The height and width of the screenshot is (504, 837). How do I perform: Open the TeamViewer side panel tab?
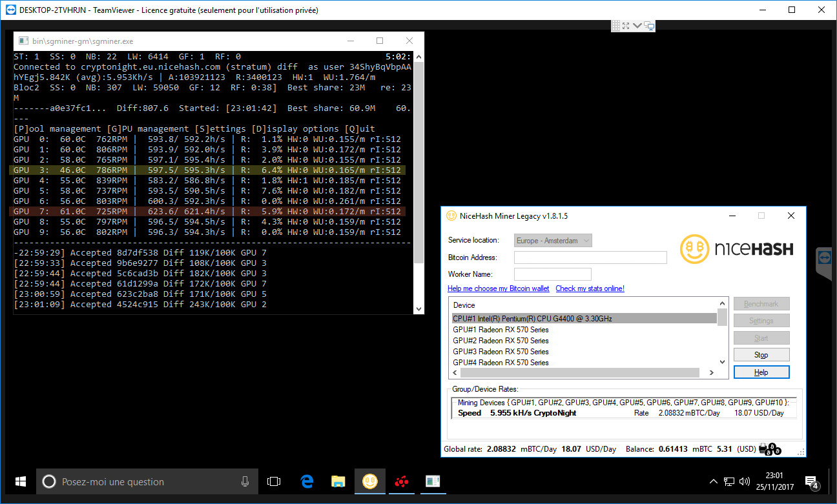tap(823, 263)
